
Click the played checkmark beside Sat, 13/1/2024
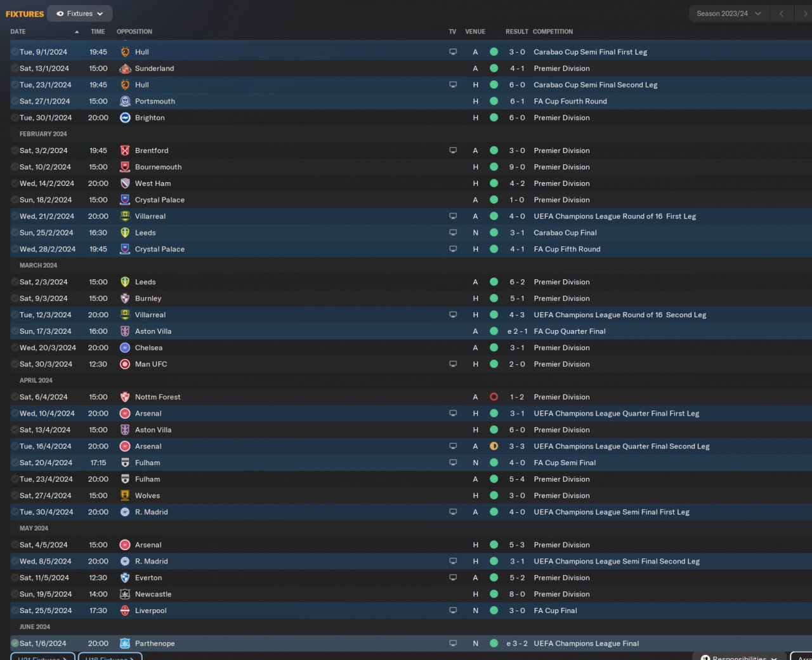pyautogui.click(x=15, y=69)
